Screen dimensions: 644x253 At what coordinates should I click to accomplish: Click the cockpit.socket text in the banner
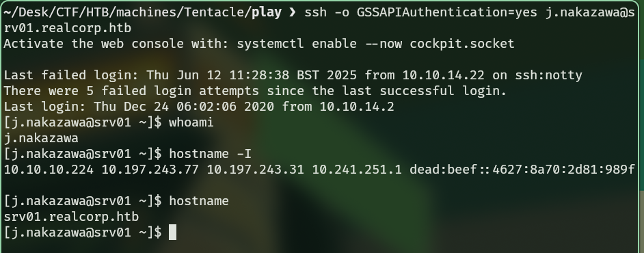pos(462,44)
